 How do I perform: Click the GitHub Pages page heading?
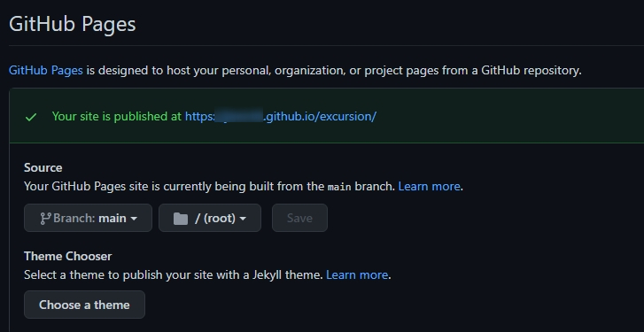pos(73,24)
